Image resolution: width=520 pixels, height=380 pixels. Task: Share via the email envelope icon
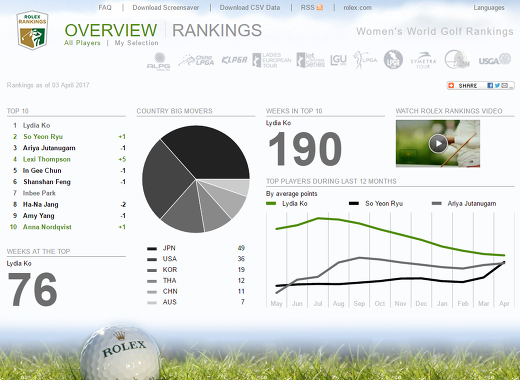click(504, 86)
